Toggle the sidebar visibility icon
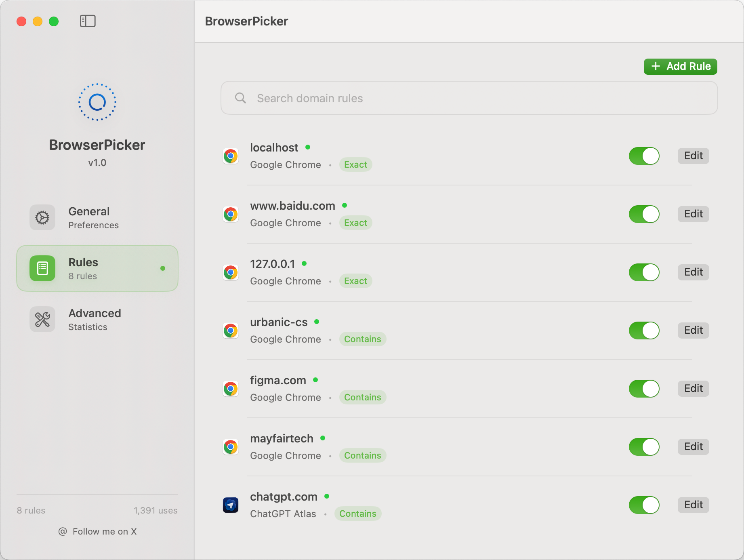The image size is (744, 560). [88, 21]
